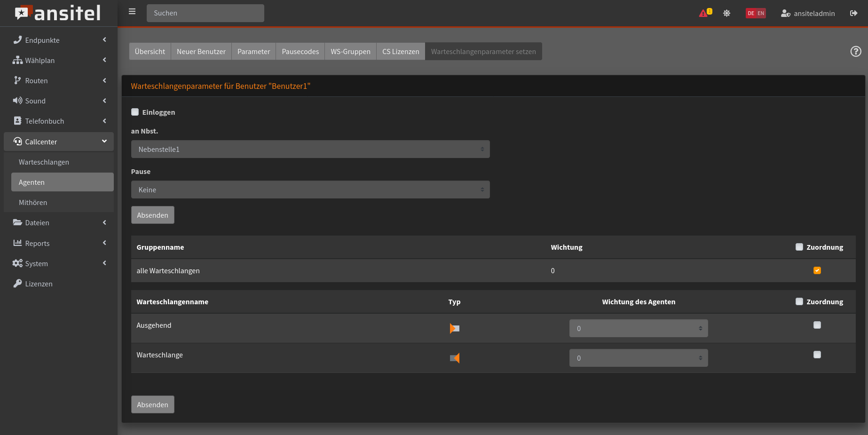Open the help question mark icon
The width and height of the screenshot is (868, 435).
(856, 51)
